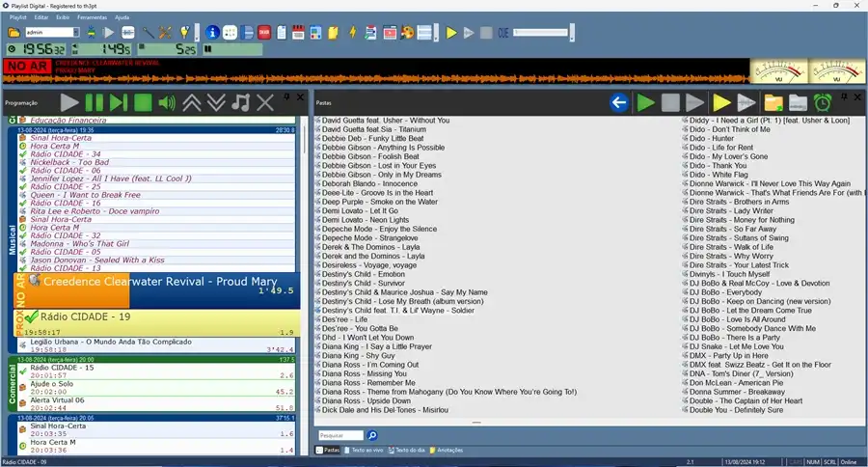Click the lightning bolt icon
The height and width of the screenshot is (467, 868).
[x=352, y=33]
